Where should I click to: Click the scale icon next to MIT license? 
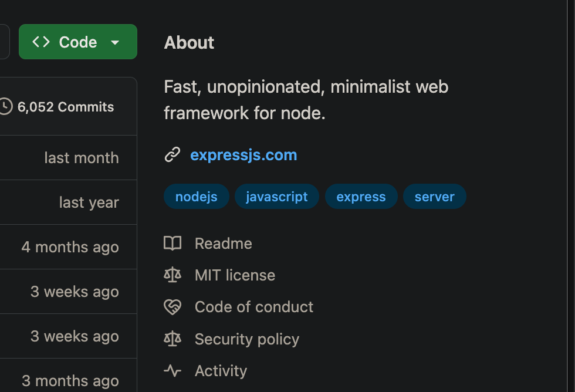tap(172, 275)
